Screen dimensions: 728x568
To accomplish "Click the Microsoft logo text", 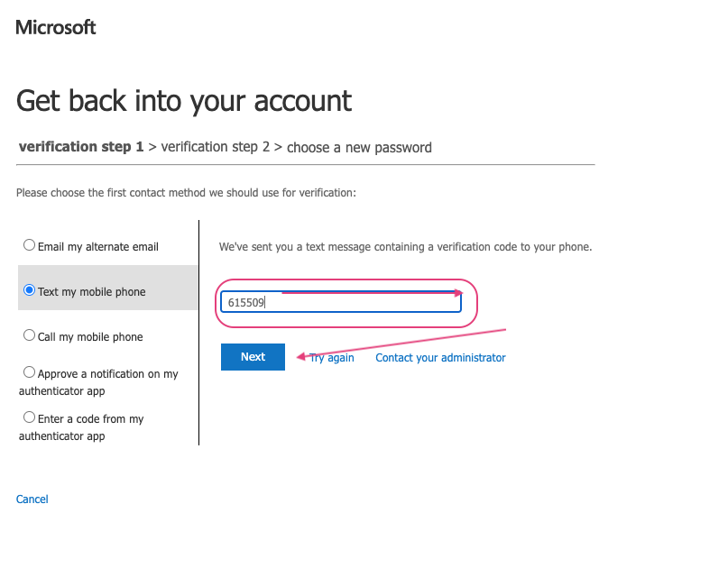I will pyautogui.click(x=56, y=27).
